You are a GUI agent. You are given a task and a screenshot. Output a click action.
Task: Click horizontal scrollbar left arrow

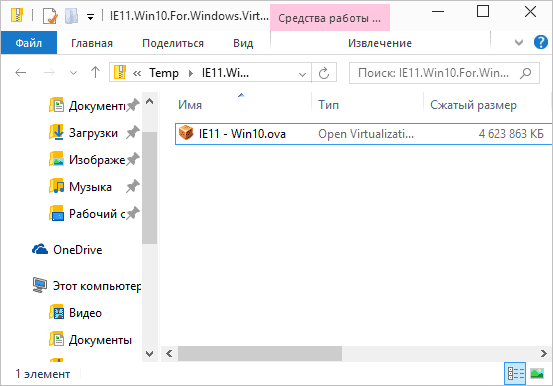click(169, 353)
